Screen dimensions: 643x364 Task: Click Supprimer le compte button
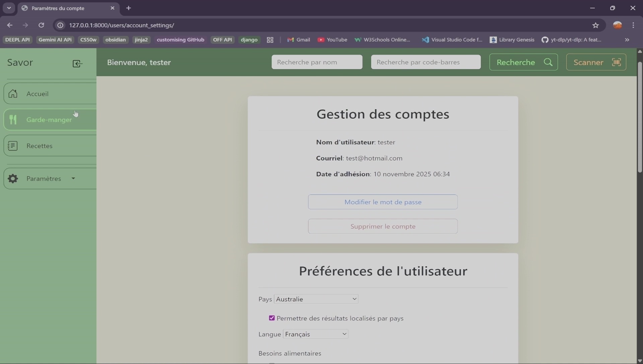point(383,226)
